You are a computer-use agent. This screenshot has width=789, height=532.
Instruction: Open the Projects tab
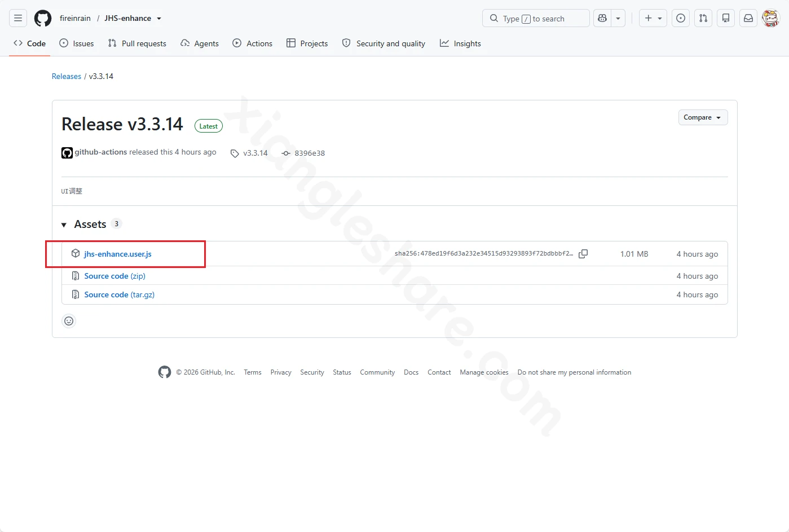coord(307,43)
